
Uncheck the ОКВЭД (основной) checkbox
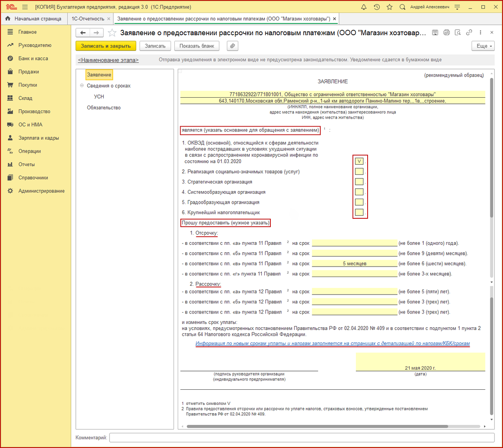(359, 161)
